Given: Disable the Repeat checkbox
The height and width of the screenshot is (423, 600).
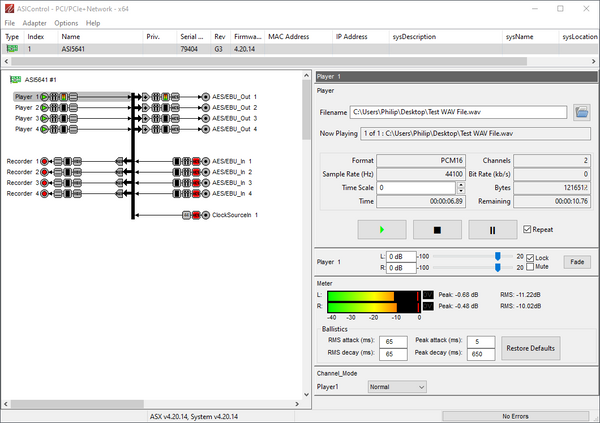Looking at the screenshot, I should point(528,229).
